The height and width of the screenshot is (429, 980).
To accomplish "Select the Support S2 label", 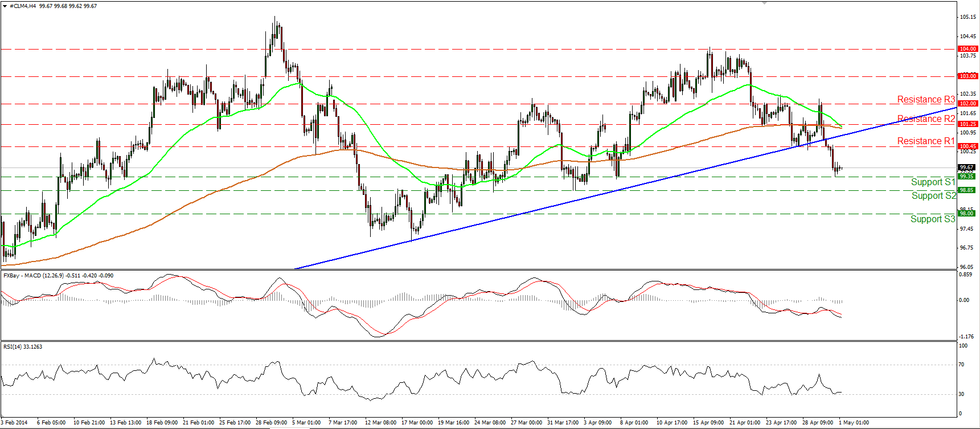I will click(933, 195).
